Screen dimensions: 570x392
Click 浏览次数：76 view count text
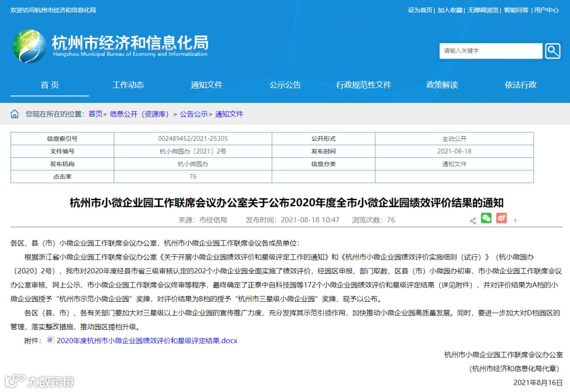(x=373, y=220)
